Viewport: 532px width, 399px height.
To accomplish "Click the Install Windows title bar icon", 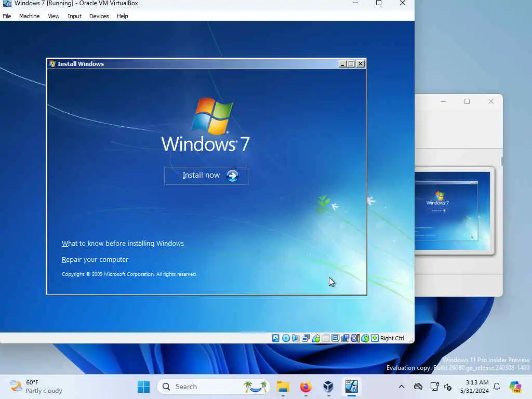I will click(52, 64).
